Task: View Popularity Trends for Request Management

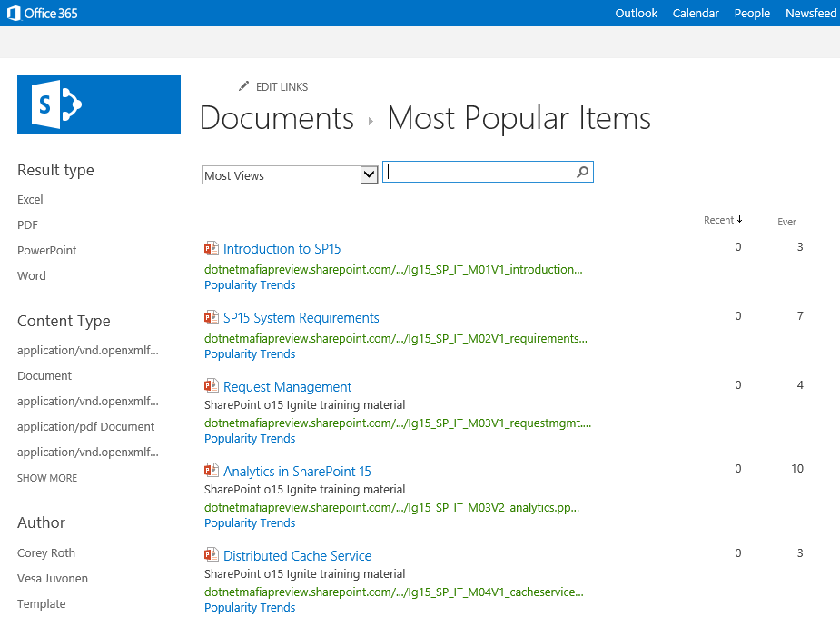Action: point(250,439)
